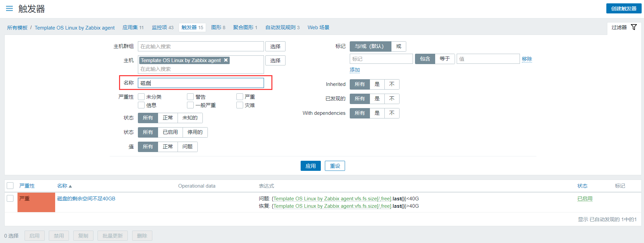644x243 pixels.
Task: Set Inherited filter to 是
Action: pyautogui.click(x=377, y=84)
